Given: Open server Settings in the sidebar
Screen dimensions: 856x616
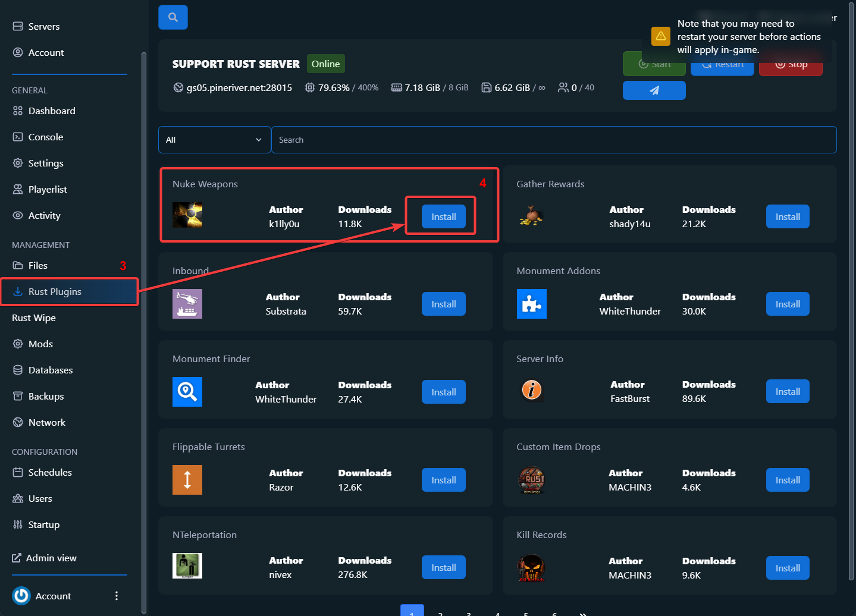Looking at the screenshot, I should click(x=38, y=163).
